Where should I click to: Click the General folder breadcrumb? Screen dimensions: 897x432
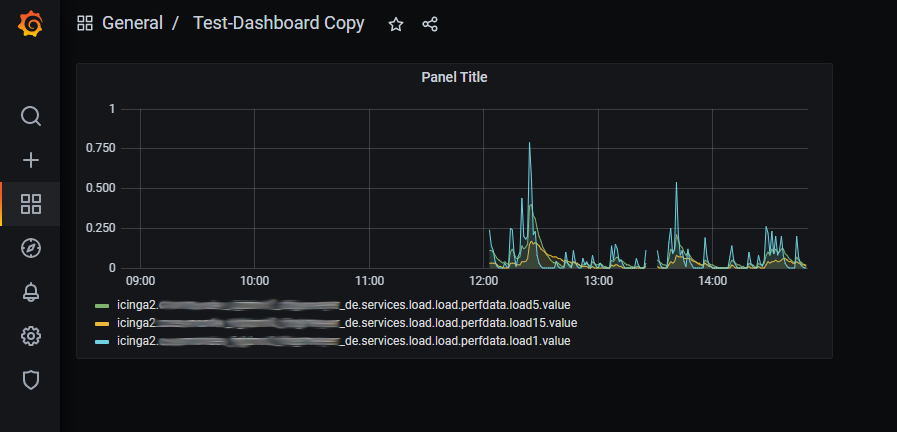[132, 23]
